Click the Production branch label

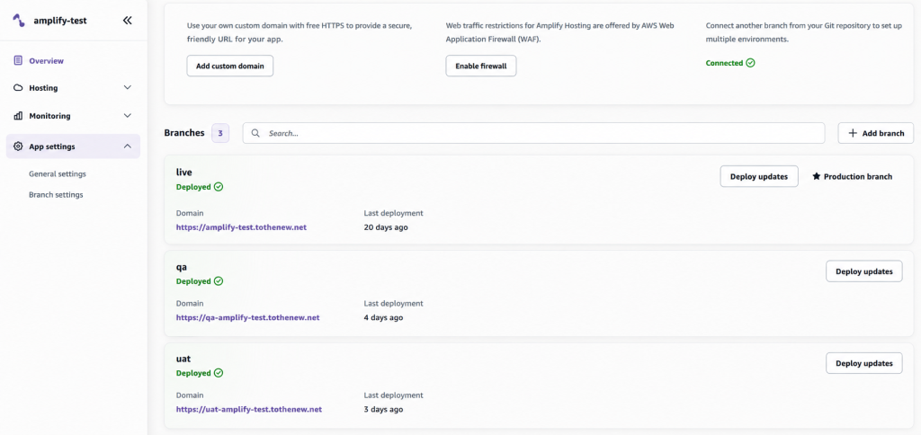point(858,176)
